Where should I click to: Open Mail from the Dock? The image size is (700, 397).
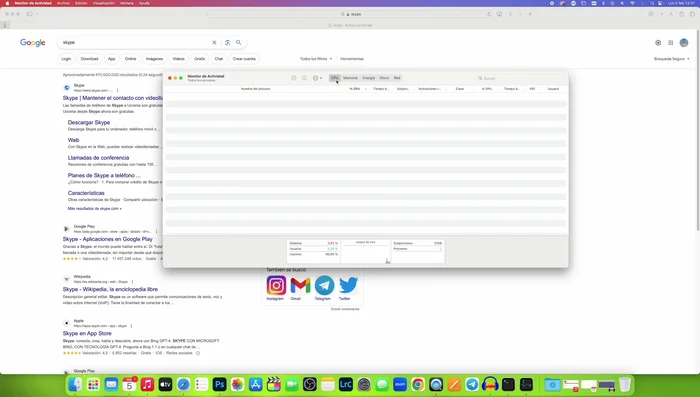click(x=111, y=384)
